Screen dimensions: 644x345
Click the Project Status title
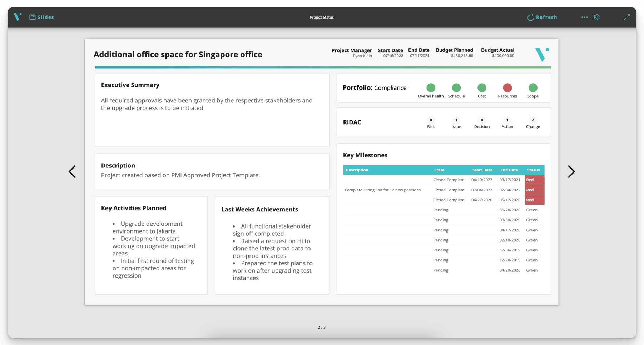point(322,17)
